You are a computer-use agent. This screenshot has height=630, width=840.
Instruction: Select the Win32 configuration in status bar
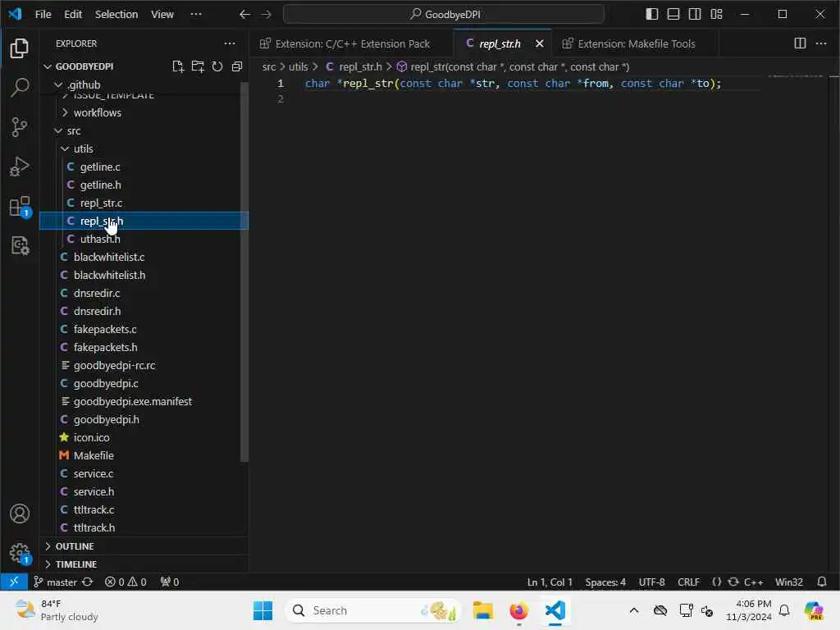[788, 582]
